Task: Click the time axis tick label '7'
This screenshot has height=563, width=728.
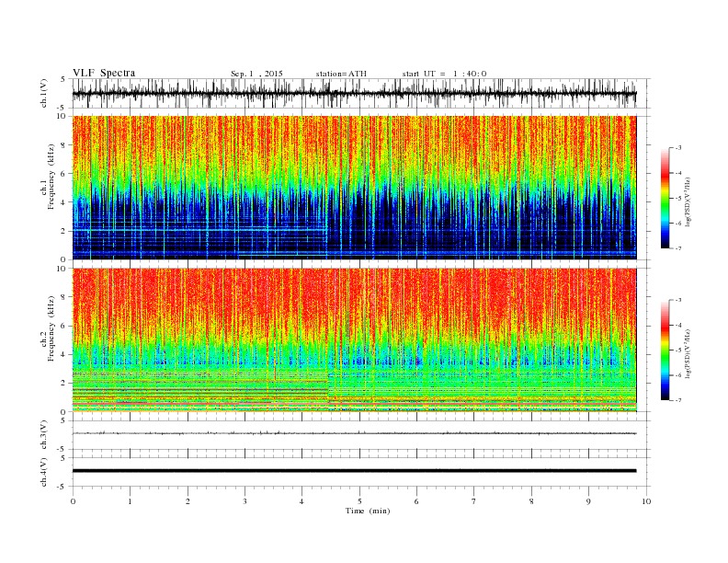Action: [474, 501]
